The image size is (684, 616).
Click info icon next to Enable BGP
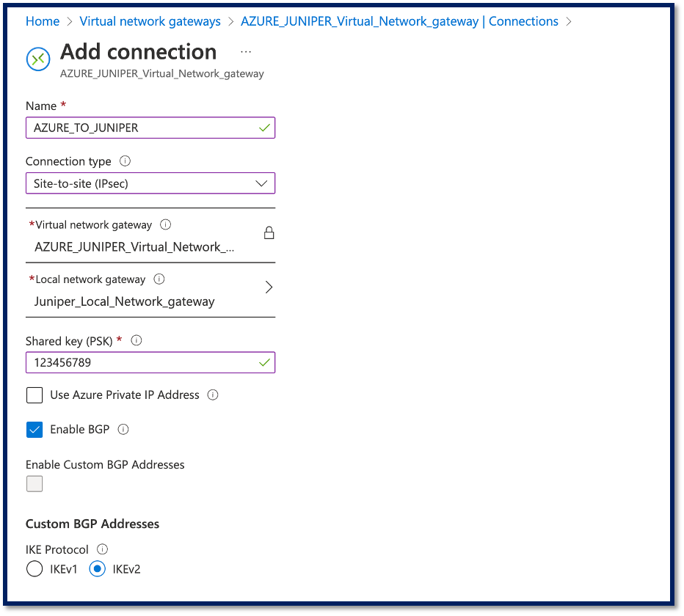[x=123, y=430]
